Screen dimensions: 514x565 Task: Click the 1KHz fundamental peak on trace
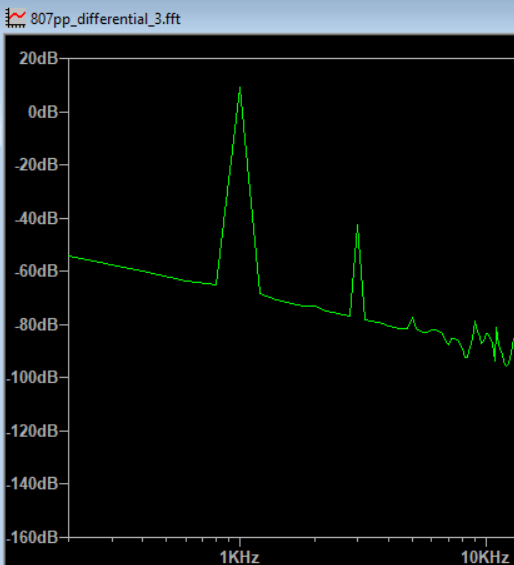coord(240,88)
